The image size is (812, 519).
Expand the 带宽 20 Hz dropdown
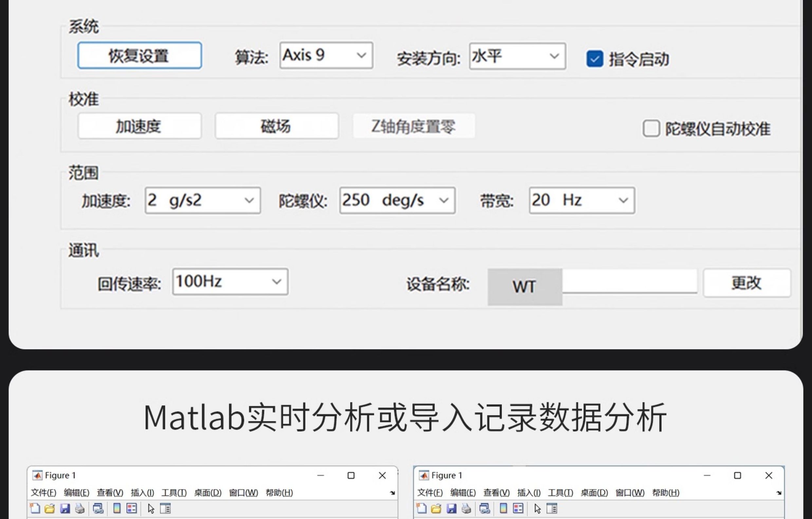582,201
